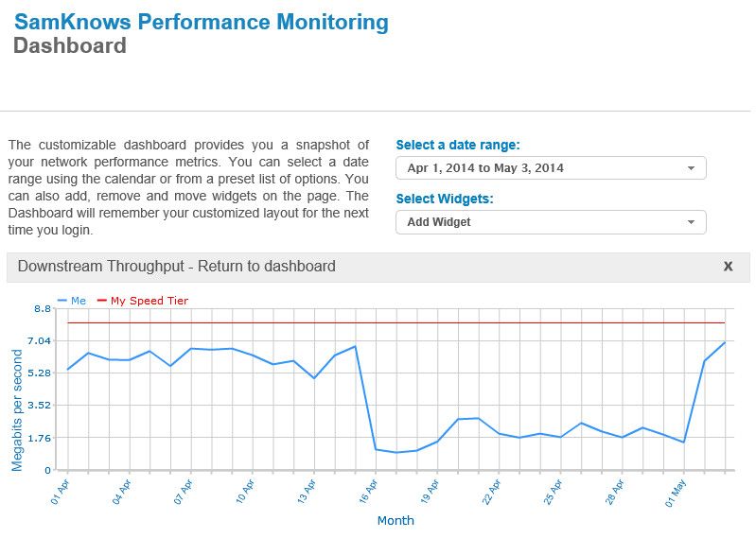Image resolution: width=756 pixels, height=538 pixels.
Task: Click the Month x-axis title
Action: pos(396,521)
